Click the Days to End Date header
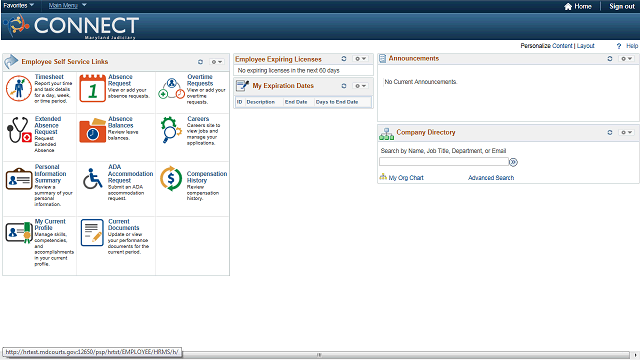 pos(337,102)
